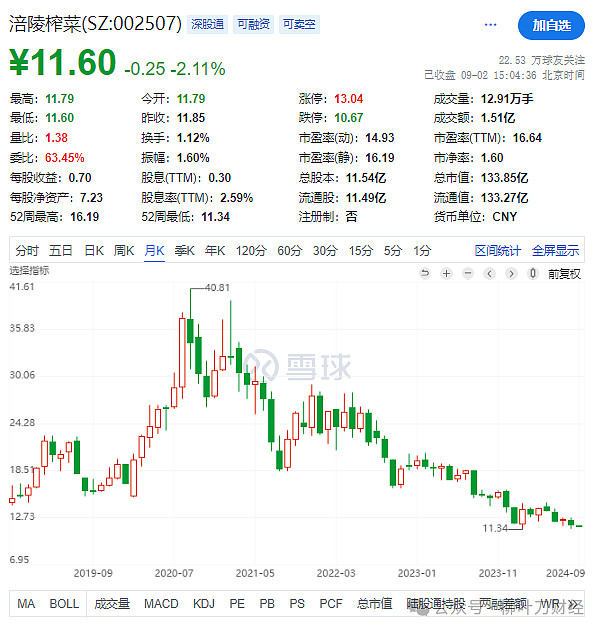Click the chart range scroll icon

point(533,274)
